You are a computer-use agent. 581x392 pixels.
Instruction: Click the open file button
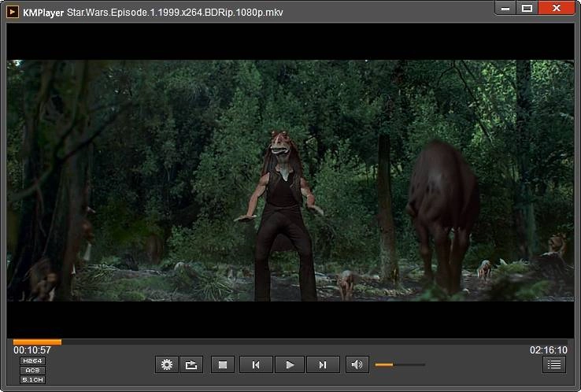191,364
